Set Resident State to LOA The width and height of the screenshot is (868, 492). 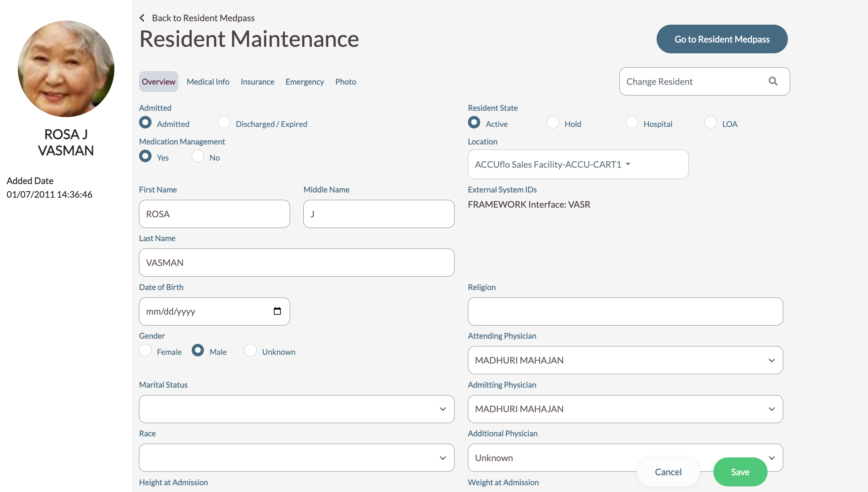pos(710,123)
